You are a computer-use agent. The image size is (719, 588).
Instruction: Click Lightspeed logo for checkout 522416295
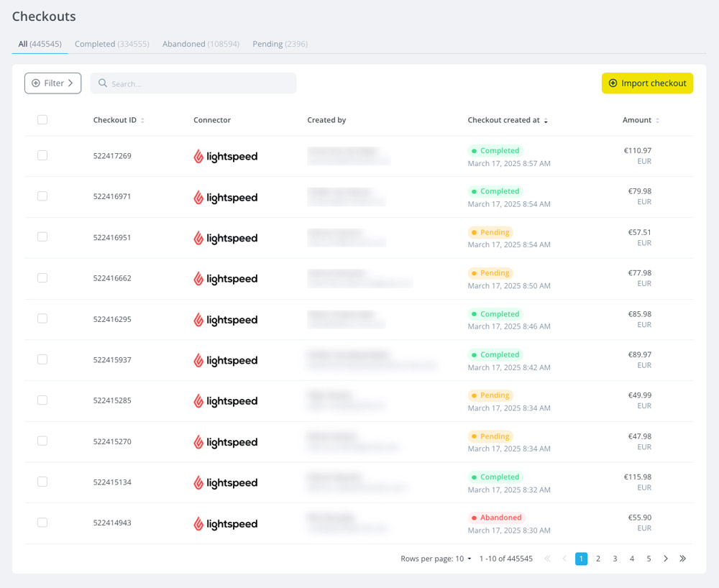(x=226, y=319)
